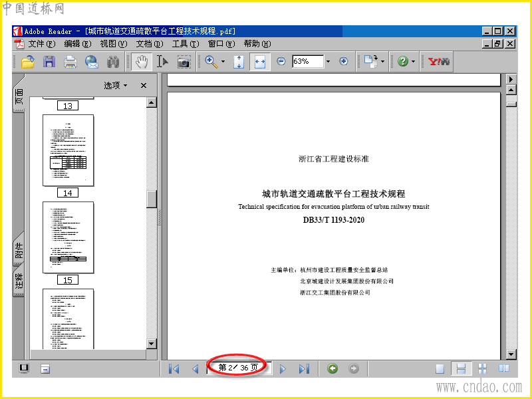
Task: Activate the Snapshot camera tool
Action: (x=184, y=62)
